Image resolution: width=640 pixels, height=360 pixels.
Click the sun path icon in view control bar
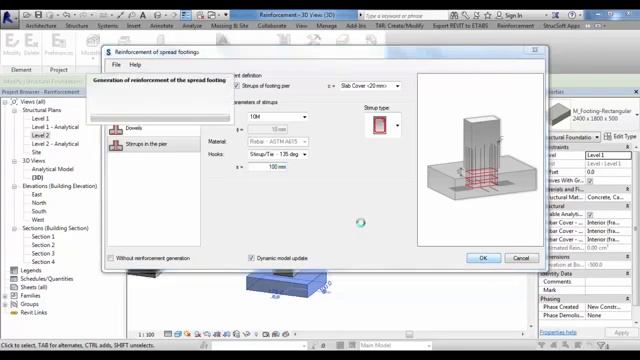tap(187, 334)
